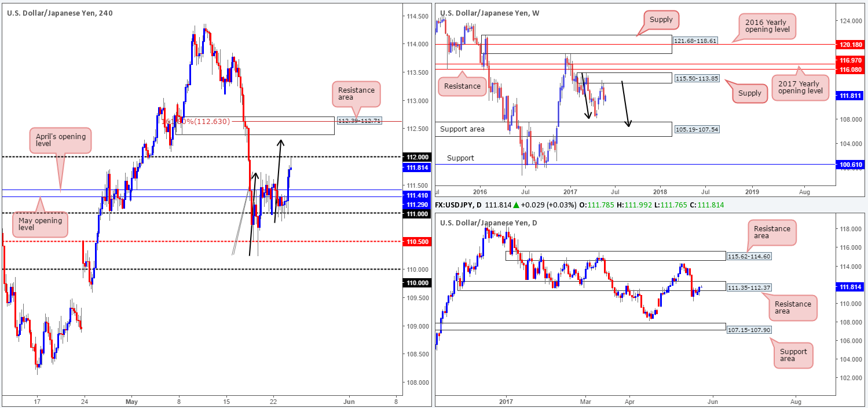Click the 100.610 support price tag

coord(849,165)
